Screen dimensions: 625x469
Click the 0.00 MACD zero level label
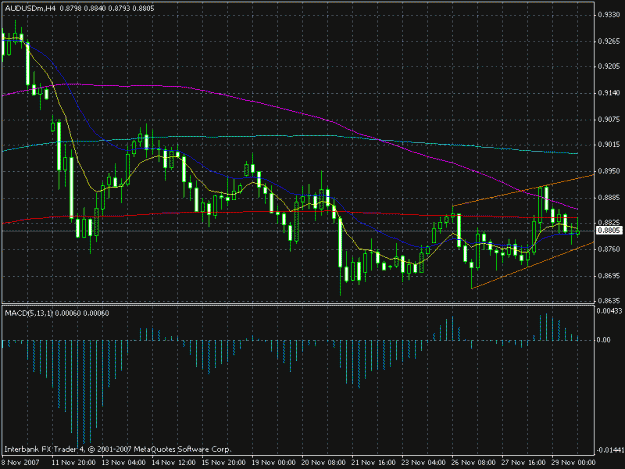(x=603, y=339)
